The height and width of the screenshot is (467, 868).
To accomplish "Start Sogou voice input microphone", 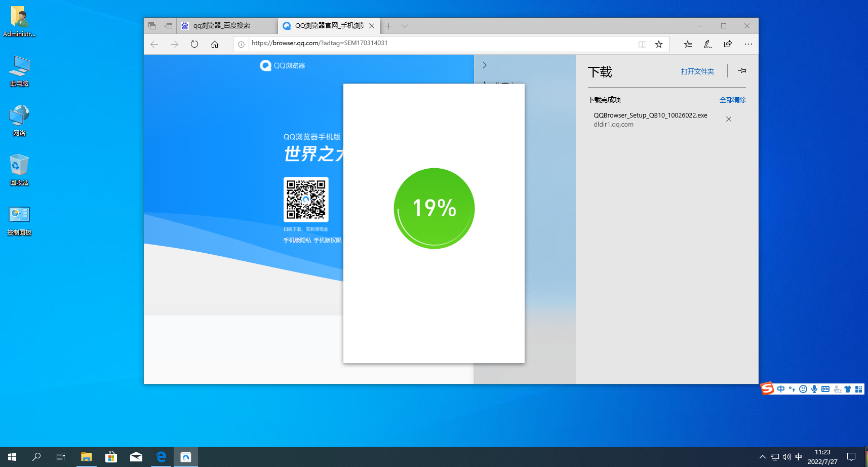I will [814, 389].
